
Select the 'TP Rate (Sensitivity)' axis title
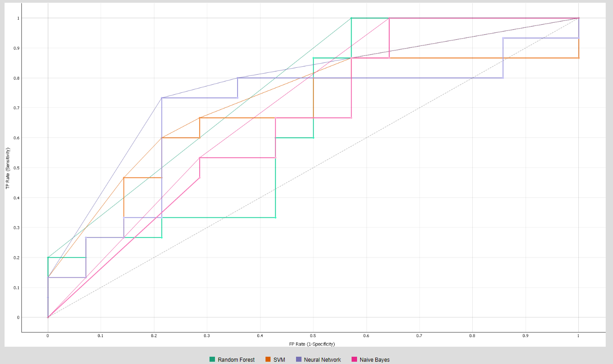click(x=8, y=168)
